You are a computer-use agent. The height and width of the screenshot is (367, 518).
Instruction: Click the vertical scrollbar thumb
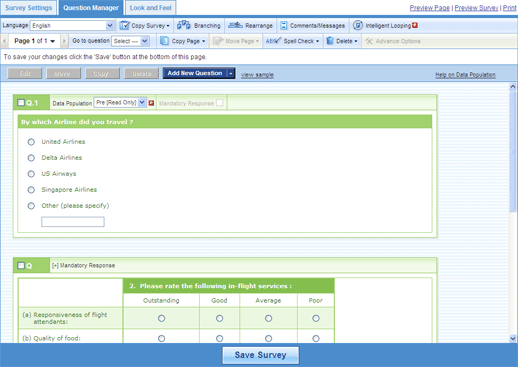(x=513, y=151)
